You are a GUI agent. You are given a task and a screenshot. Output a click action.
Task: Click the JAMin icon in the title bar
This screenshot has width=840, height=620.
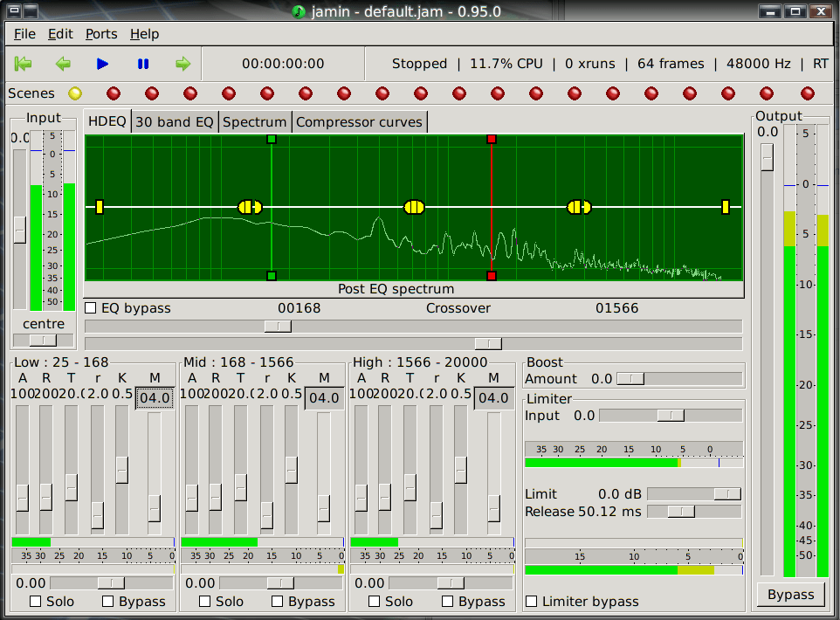tap(297, 11)
